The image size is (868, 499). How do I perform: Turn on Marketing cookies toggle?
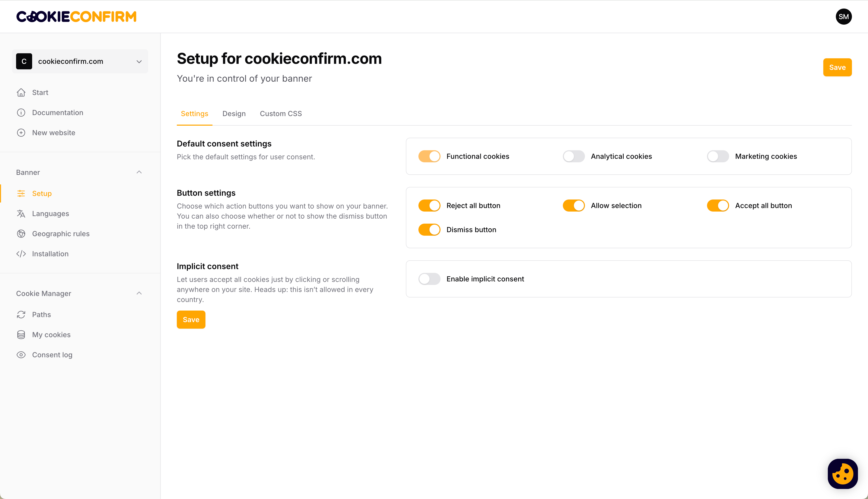(718, 156)
